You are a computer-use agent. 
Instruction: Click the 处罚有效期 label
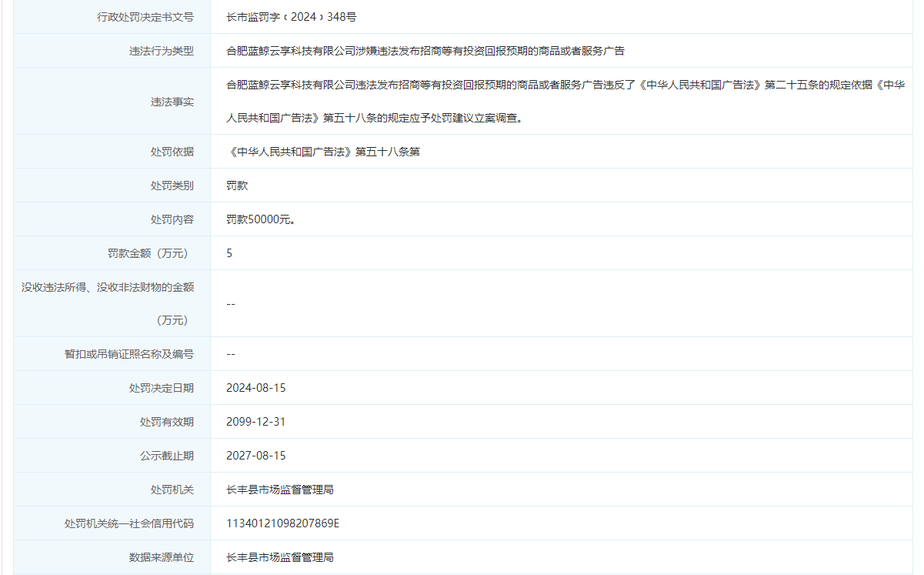pyautogui.click(x=166, y=422)
